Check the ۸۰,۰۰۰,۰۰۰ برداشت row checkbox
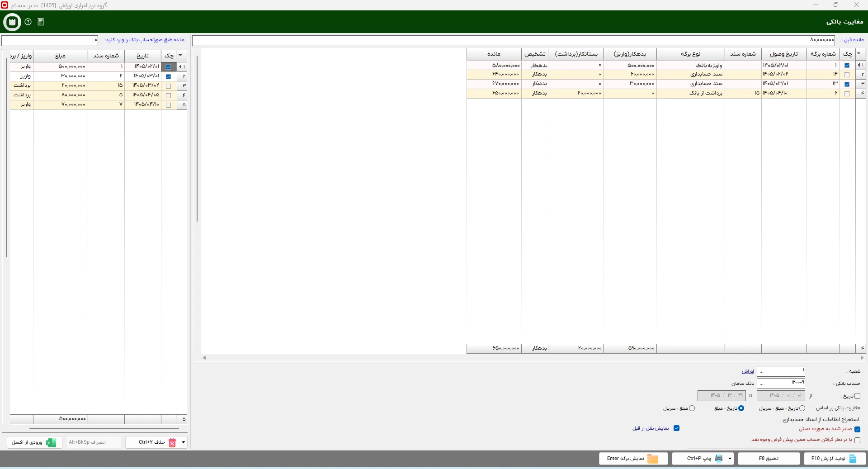The width and height of the screenshot is (868, 469). point(169,95)
